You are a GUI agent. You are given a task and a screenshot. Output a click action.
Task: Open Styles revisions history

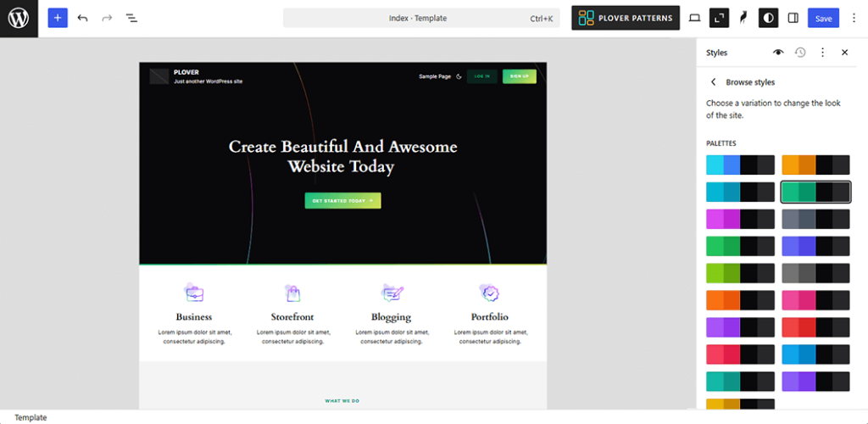(x=800, y=53)
